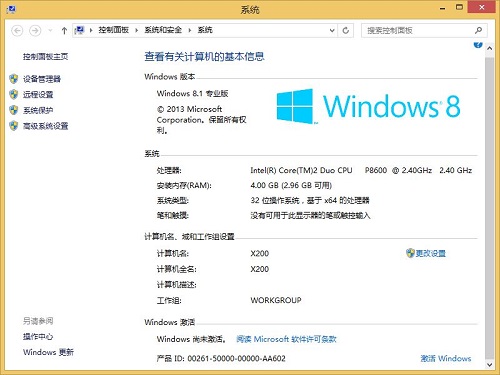
Task: Refresh the page using the refresh icon
Action: tap(346, 31)
